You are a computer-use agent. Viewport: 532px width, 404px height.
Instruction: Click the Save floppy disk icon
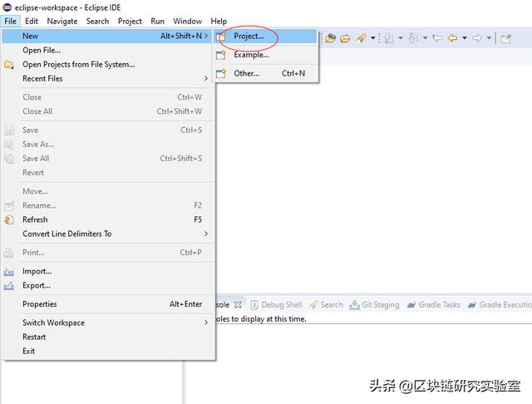point(9,131)
